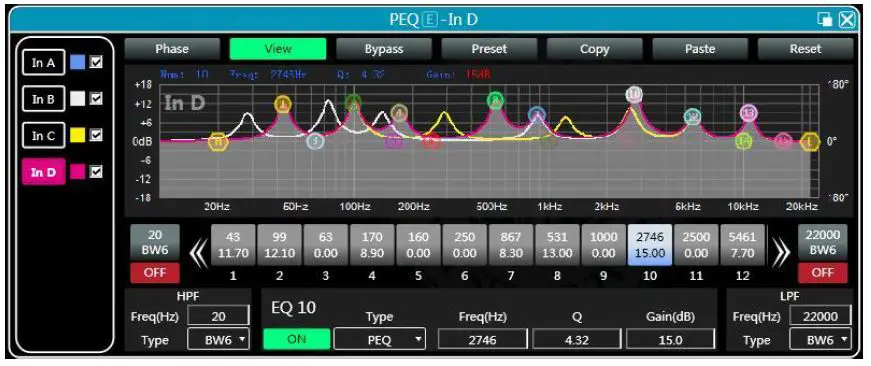Click the Phase button
Image resolution: width=871 pixels, height=366 pixels.
[172, 48]
